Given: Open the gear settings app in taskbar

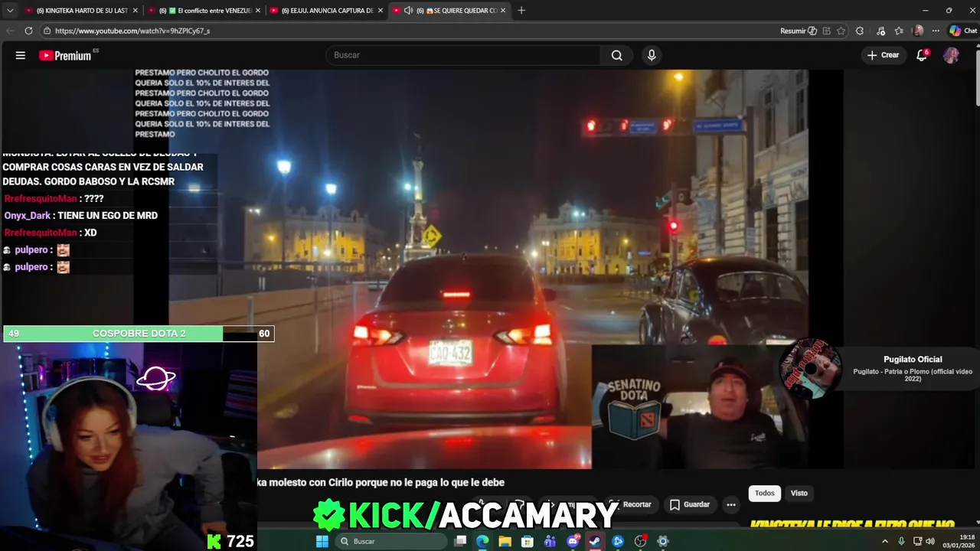Looking at the screenshot, I should 663,541.
